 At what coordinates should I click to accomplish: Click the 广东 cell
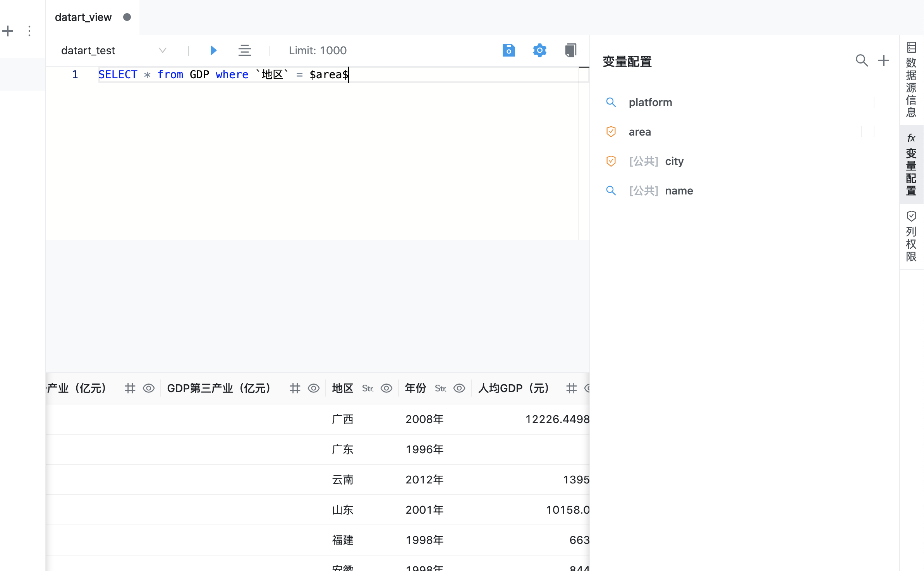click(343, 449)
